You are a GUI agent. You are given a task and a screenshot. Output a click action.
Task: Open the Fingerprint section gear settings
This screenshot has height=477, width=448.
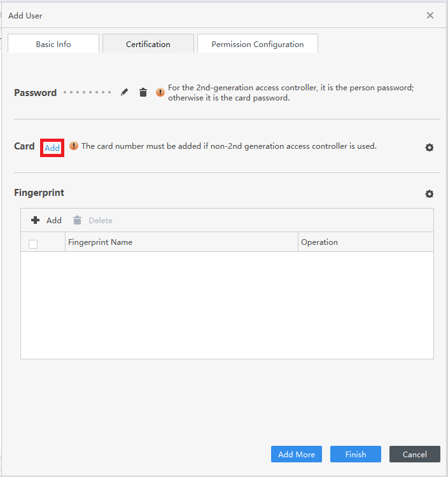(x=430, y=194)
